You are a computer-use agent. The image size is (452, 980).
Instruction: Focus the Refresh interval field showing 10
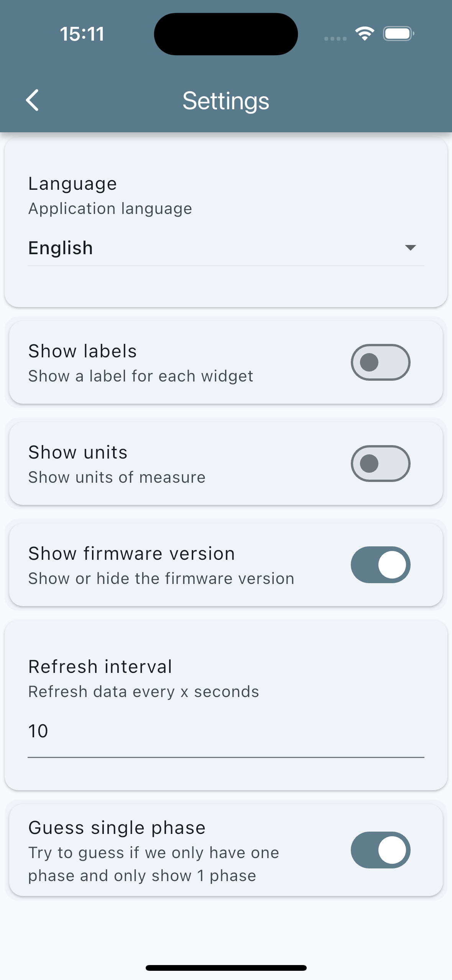[x=225, y=731]
